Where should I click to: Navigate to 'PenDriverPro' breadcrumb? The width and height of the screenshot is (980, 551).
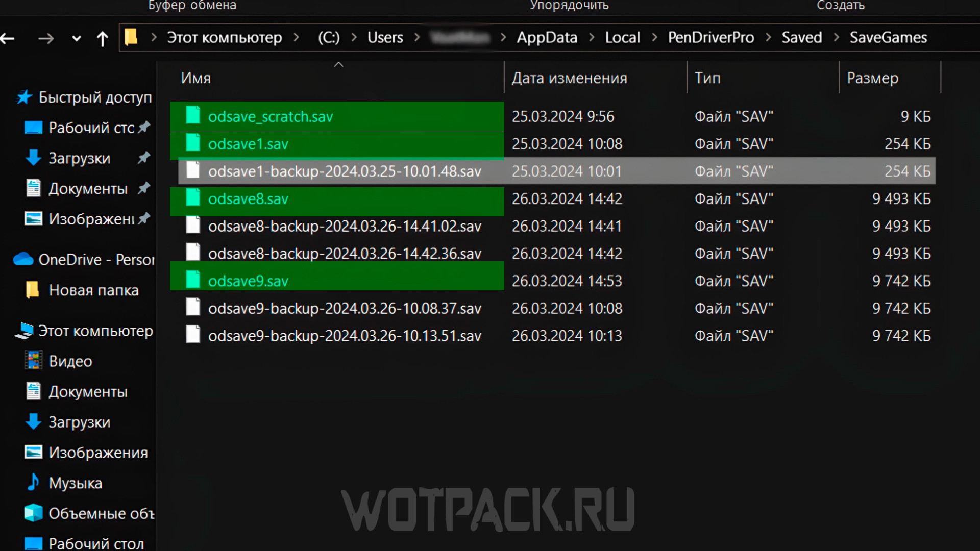click(x=711, y=38)
